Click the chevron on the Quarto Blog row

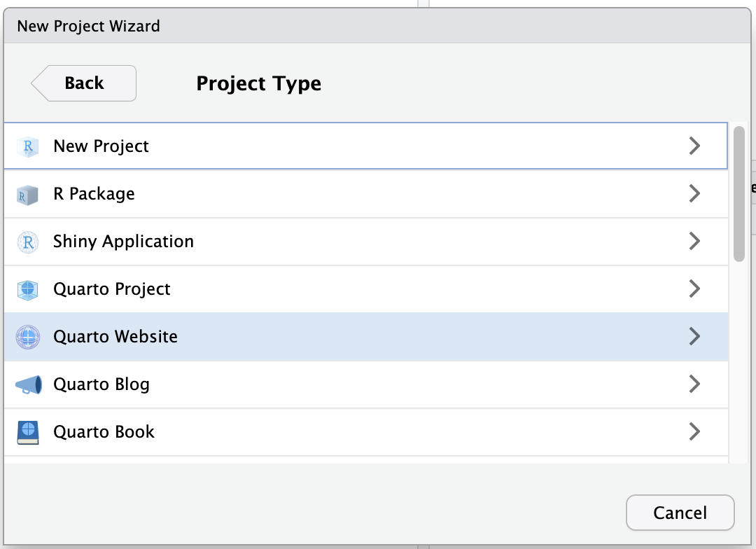coord(694,384)
